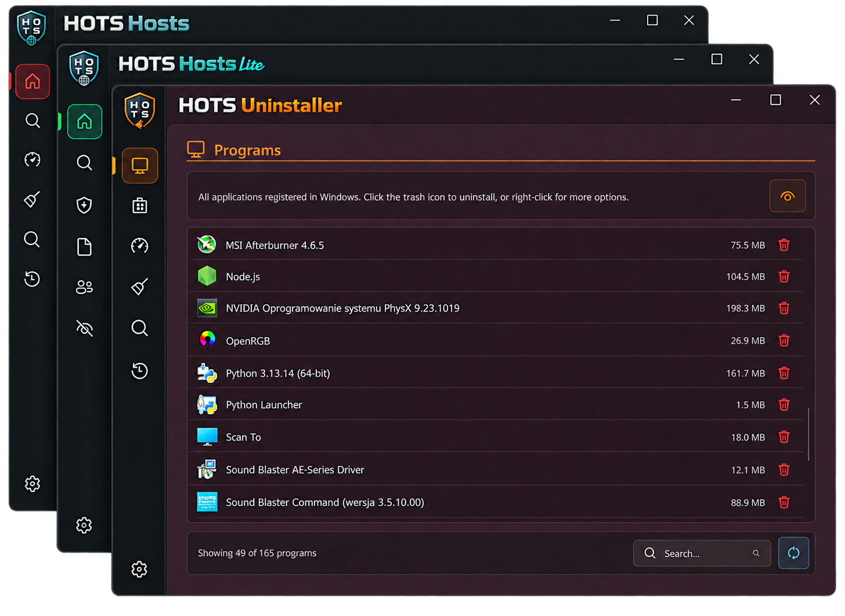Click trash icon for Sound Blaster AE-Series Driver
Screen dimensions: 845x616
pos(784,470)
